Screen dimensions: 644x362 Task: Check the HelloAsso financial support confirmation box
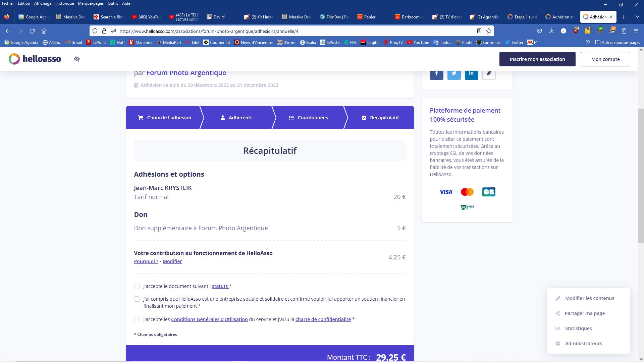tap(137, 299)
